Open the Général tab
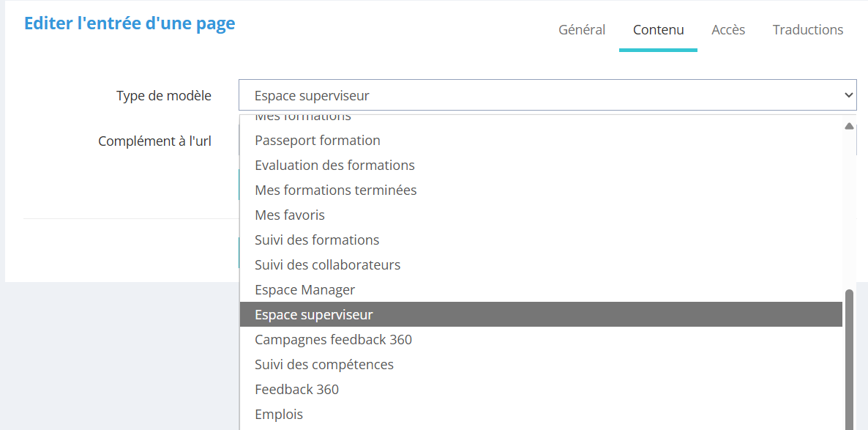The height and width of the screenshot is (430, 868). [x=582, y=30]
